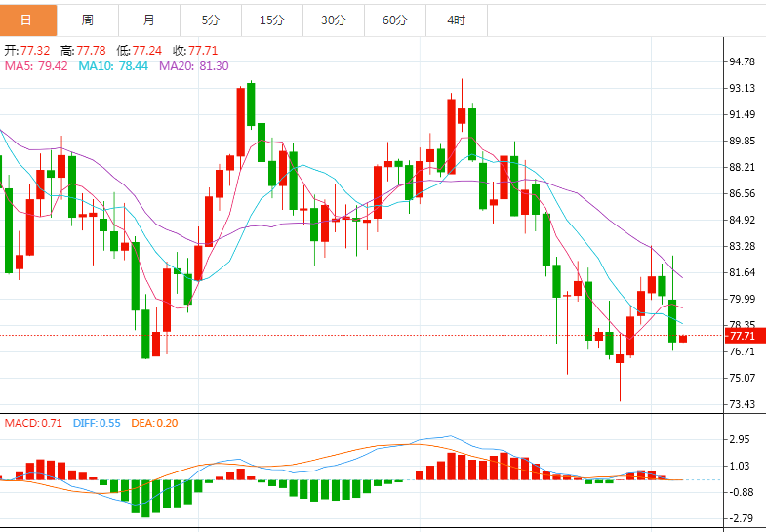Click the 73.43 price axis label
Image resolution: width=766 pixels, height=532 pixels.
[x=742, y=404]
